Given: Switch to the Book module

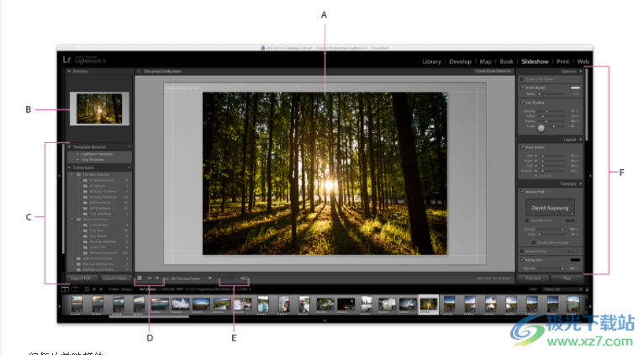Looking at the screenshot, I should (x=506, y=61).
